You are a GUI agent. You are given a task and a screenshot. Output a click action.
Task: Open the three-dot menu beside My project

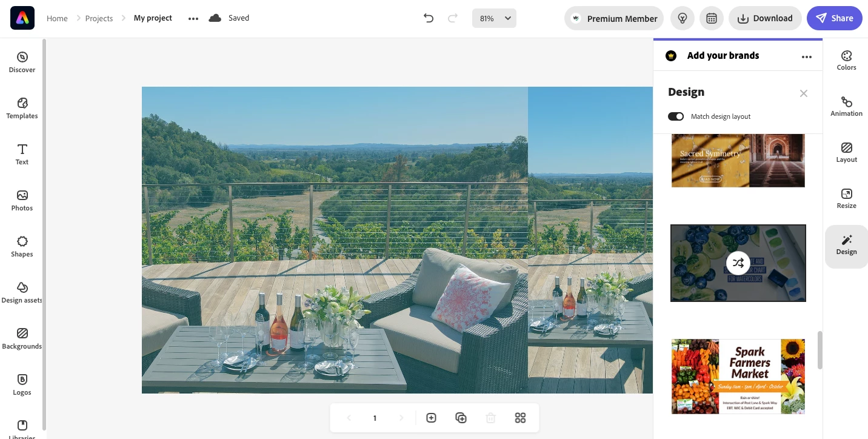point(193,18)
